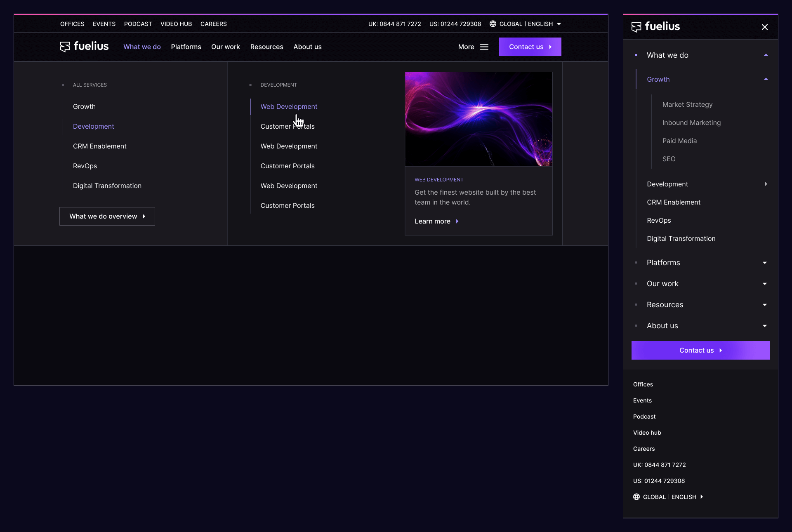Click the globe icon in the mobile panel footer
The image size is (792, 532).
636,497
